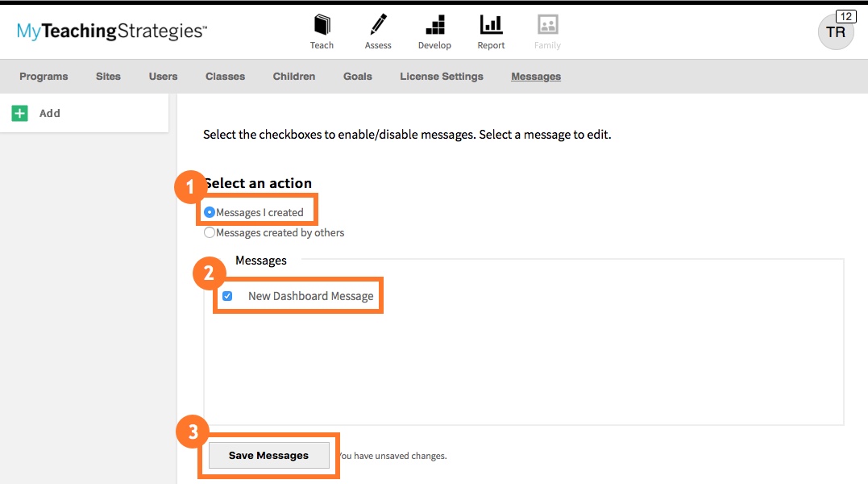Click the Report bar chart icon
This screenshot has height=484, width=868.
coord(491,26)
